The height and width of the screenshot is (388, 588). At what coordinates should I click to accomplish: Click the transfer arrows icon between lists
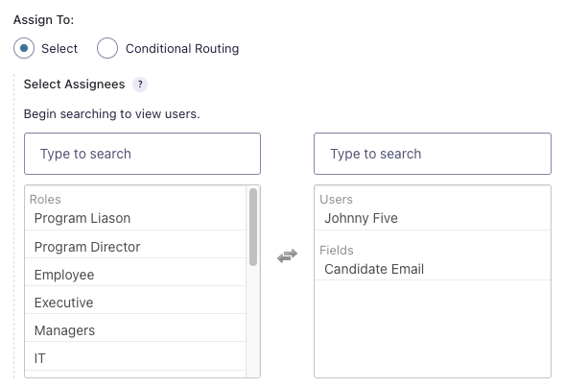[x=287, y=256]
